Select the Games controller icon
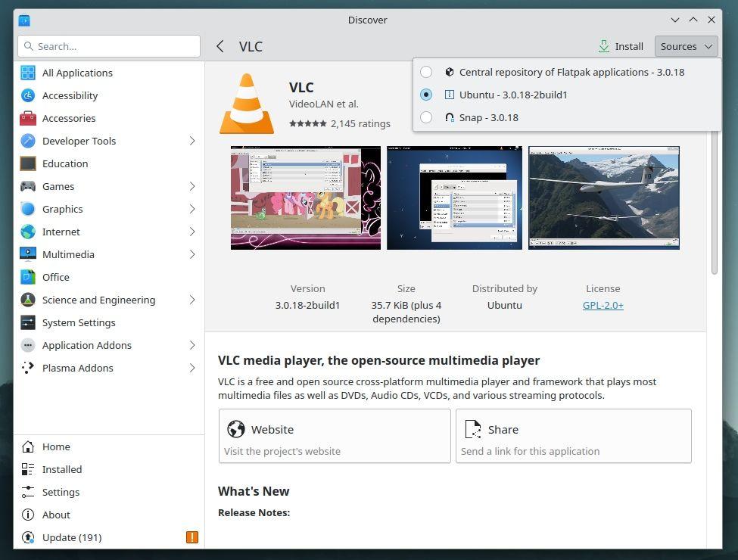The height and width of the screenshot is (560, 738). (28, 186)
